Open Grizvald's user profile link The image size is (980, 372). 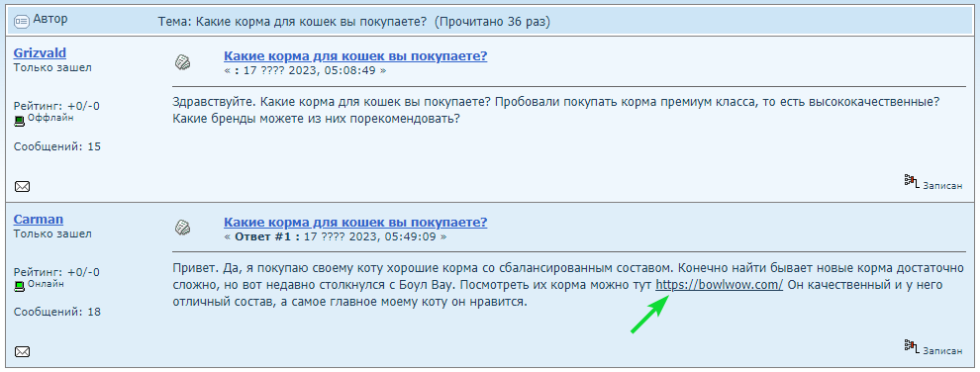click(40, 53)
